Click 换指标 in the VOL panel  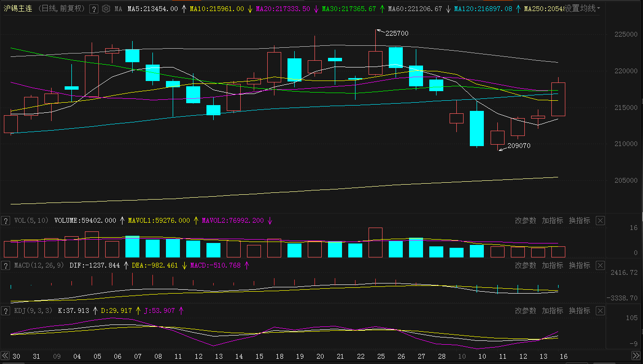pyautogui.click(x=579, y=220)
